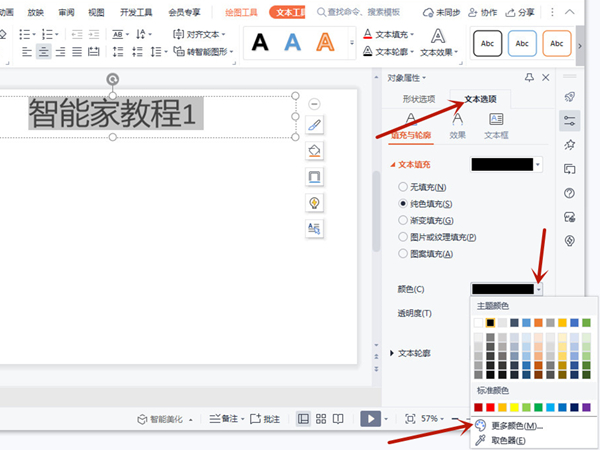Click the shape fill bucket icon beside the text box
The width and height of the screenshot is (600, 450).
tap(314, 151)
